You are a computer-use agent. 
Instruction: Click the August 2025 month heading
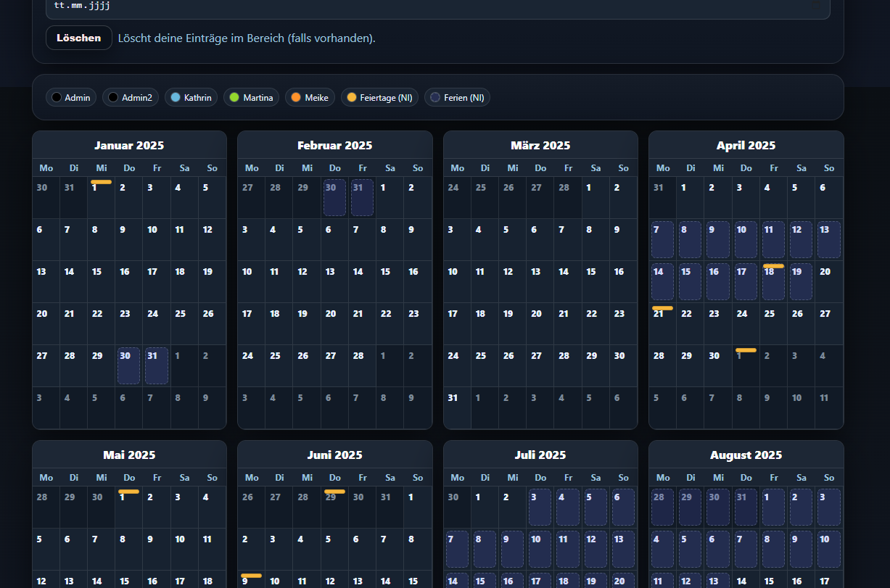[x=746, y=455]
